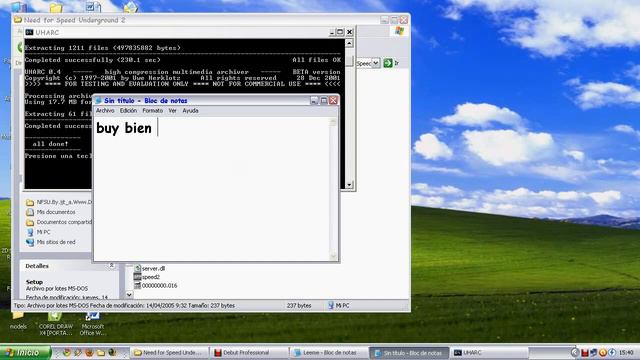Click the UHARC console scrollbar down arrow
Screen dimensions: 640x360
[x=349, y=185]
